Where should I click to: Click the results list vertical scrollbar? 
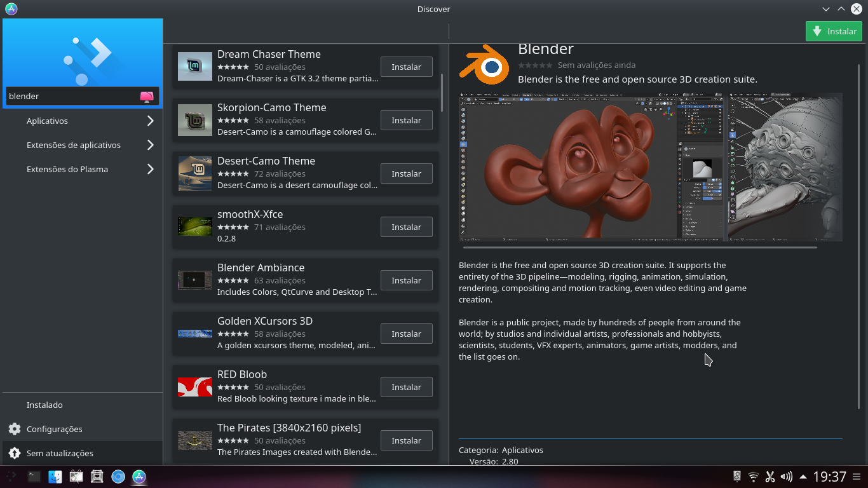(x=442, y=93)
